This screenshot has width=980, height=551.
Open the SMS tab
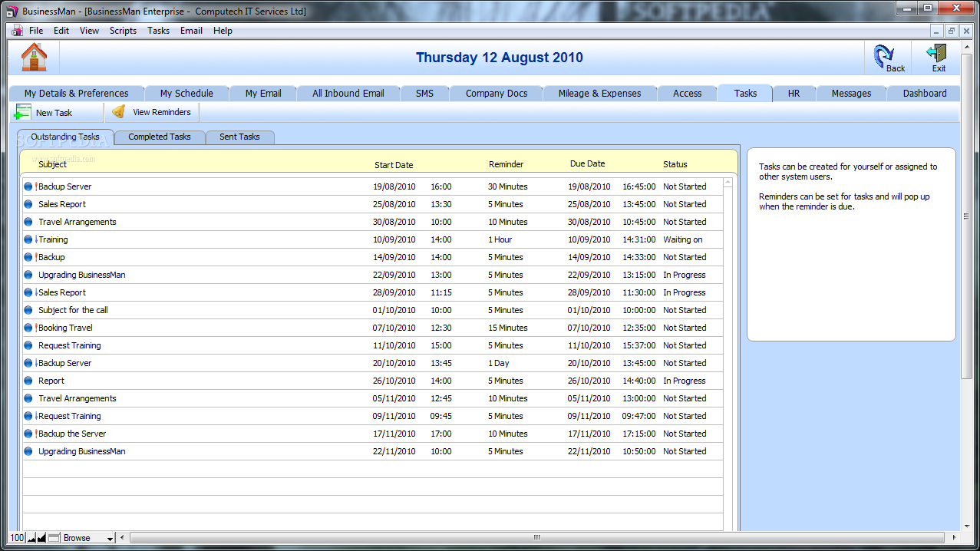(x=424, y=93)
